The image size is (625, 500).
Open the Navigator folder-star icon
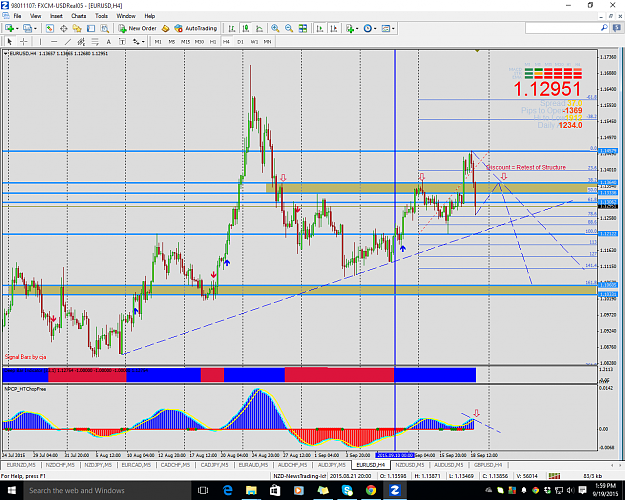pos(77,28)
